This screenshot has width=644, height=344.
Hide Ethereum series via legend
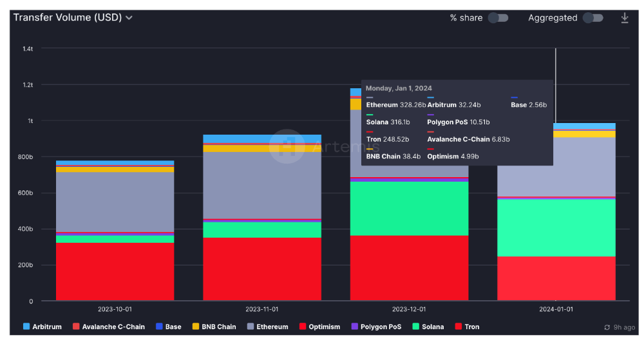267,327
